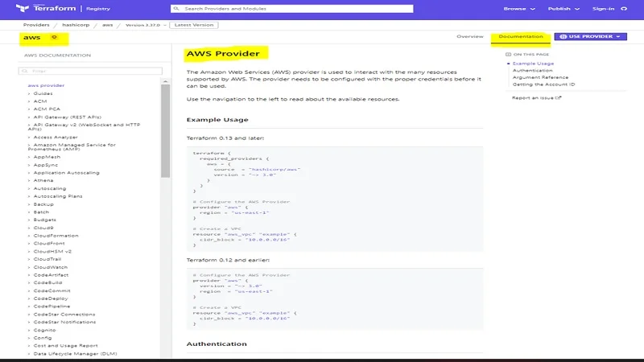Click the On This Page icon
The image size is (644, 362).
509,54
